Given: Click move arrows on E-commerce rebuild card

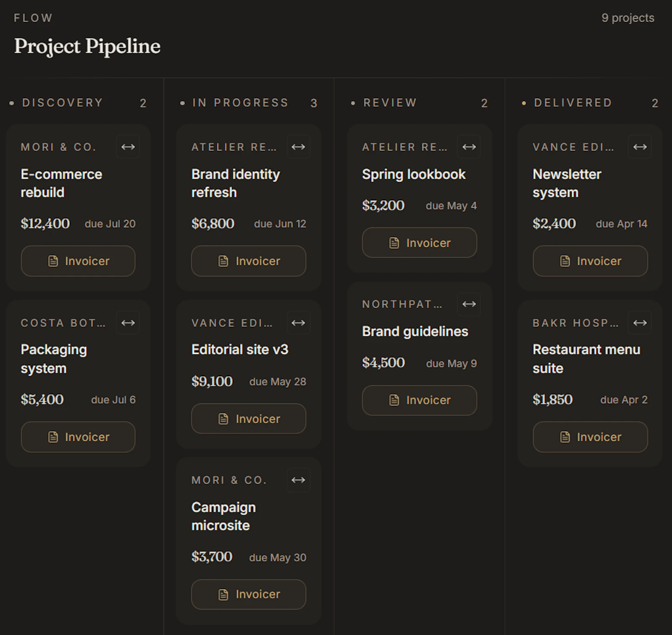Looking at the screenshot, I should (x=128, y=147).
